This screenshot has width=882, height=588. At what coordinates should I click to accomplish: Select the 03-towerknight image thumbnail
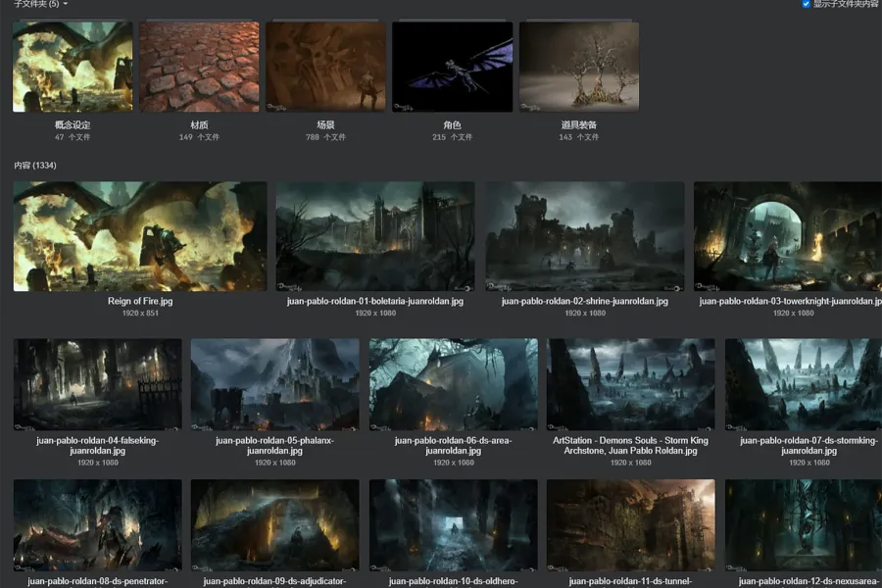(x=788, y=236)
